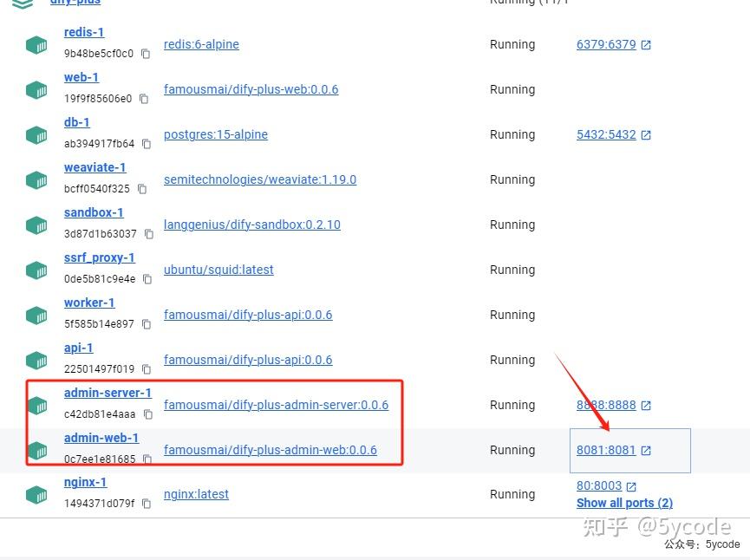The width and height of the screenshot is (750, 560).
Task: View worker-1's dify-plus-api:0.0.6 image
Action: (248, 315)
